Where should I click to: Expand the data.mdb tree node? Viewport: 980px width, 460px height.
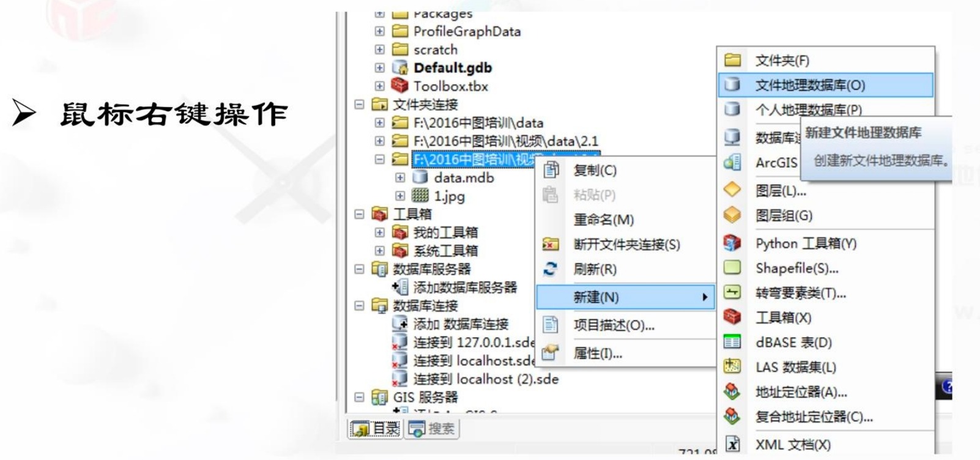pos(399,177)
